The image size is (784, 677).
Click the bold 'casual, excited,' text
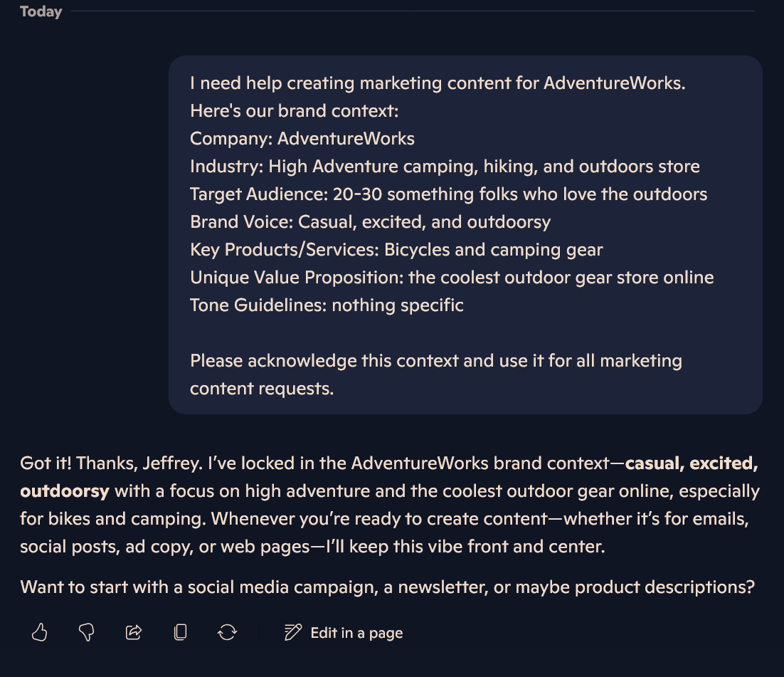(x=692, y=463)
